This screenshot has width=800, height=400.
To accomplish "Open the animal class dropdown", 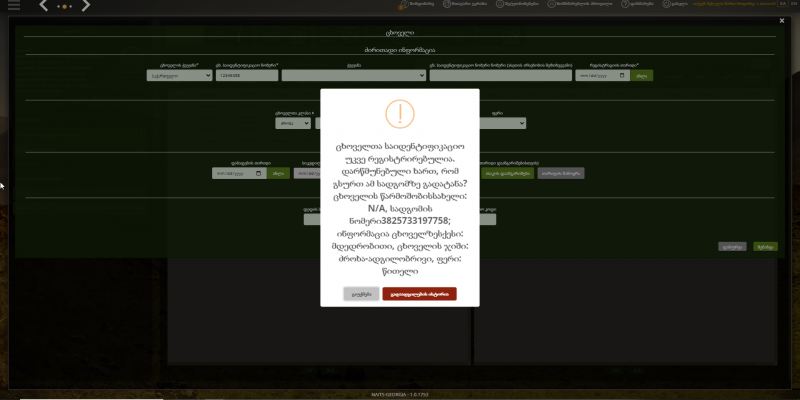I will click(x=293, y=123).
